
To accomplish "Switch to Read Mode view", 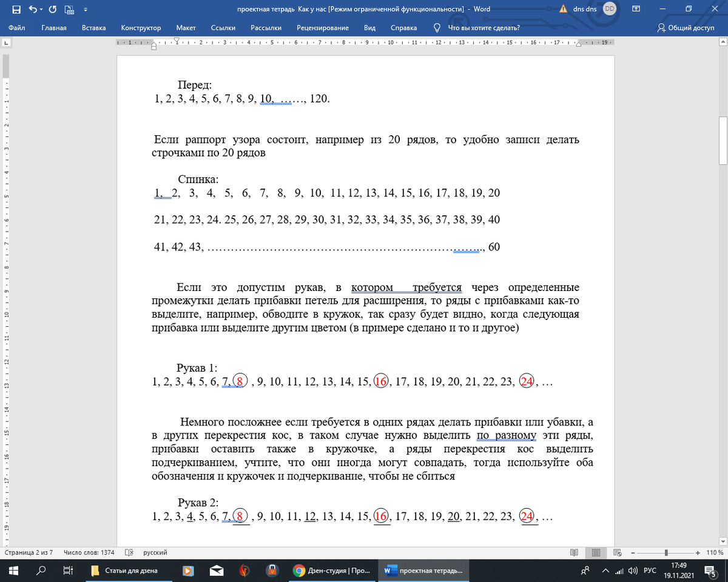I will click(574, 552).
